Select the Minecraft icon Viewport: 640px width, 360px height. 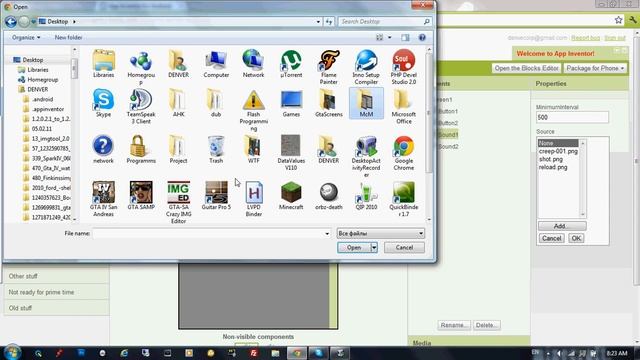click(x=291, y=196)
